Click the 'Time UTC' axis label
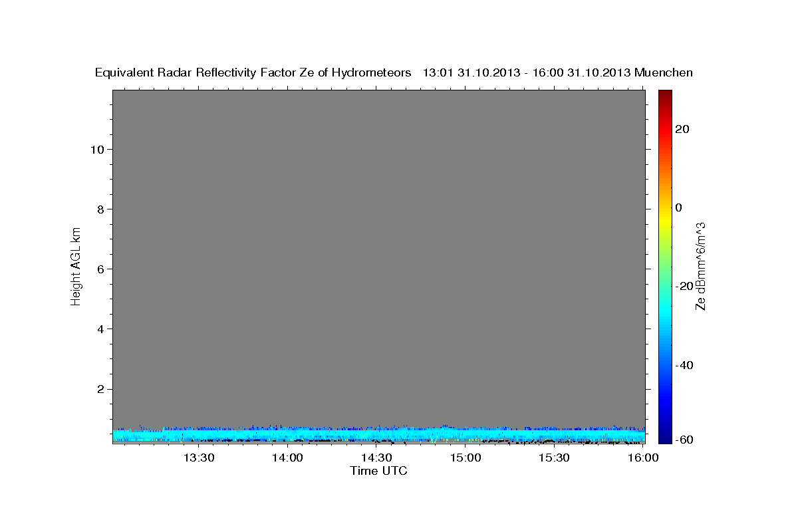Screen dimensions: 798x532 tap(378, 471)
